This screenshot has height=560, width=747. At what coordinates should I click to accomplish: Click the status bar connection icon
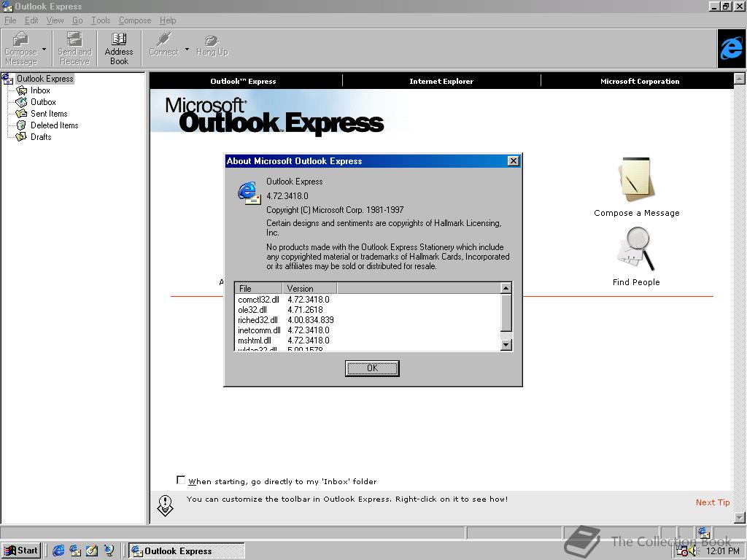point(704,532)
